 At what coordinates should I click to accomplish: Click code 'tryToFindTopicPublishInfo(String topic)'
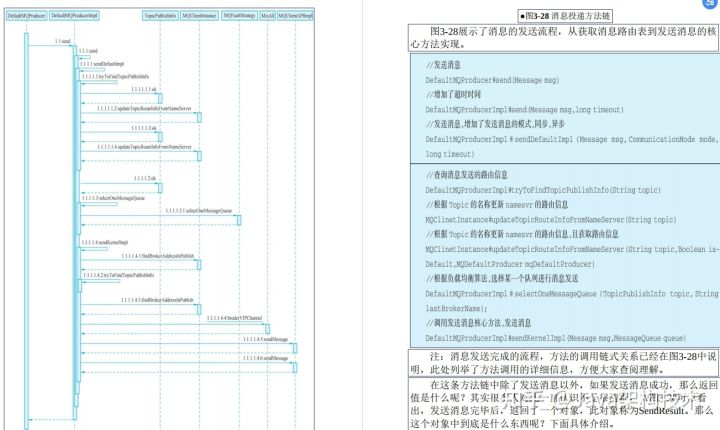(543, 190)
